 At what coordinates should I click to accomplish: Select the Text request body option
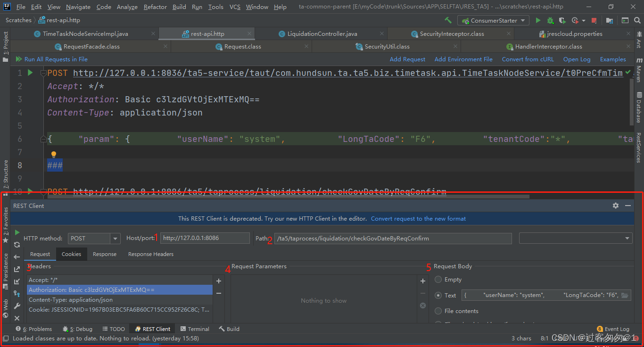[x=438, y=295]
